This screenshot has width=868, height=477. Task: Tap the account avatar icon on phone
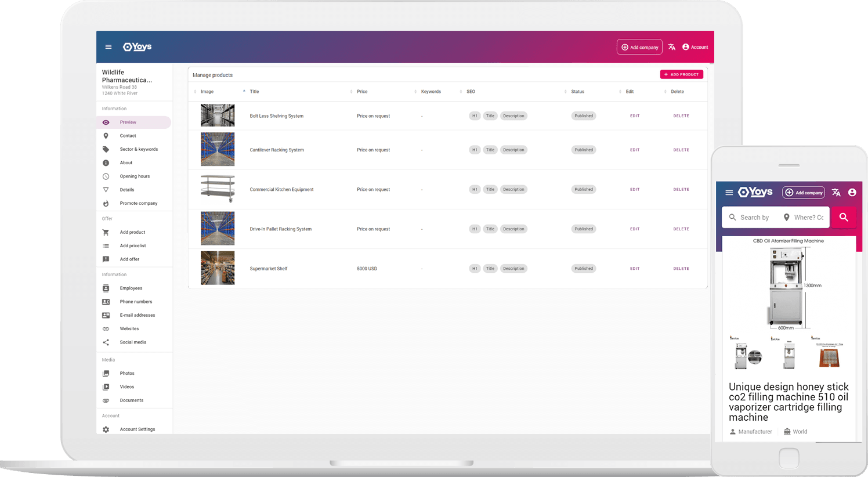[852, 193]
